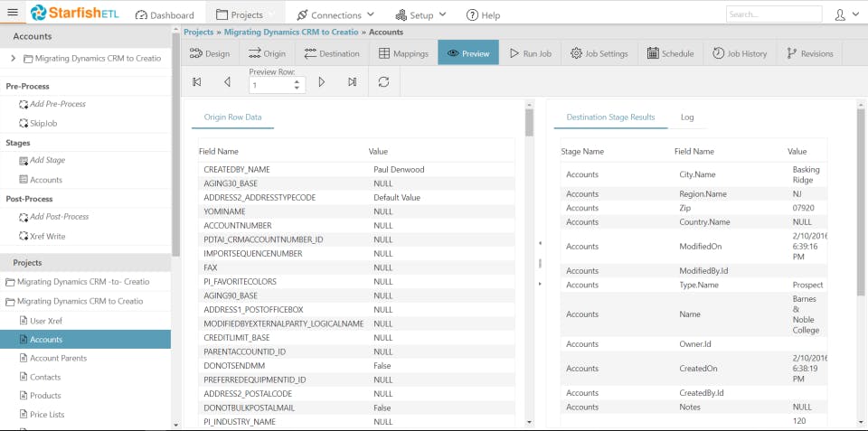The width and height of the screenshot is (868, 431).
Task: Click the destination results scrollbar
Action: tap(861, 201)
